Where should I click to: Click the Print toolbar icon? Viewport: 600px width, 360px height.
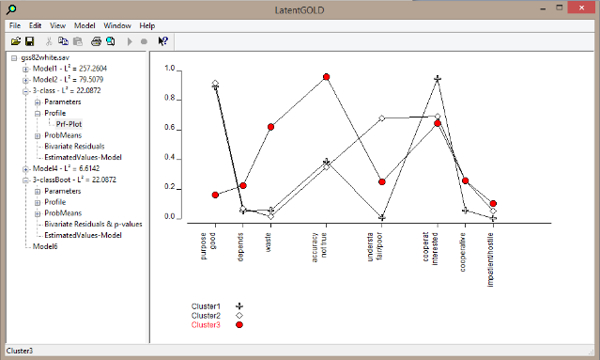(96, 41)
